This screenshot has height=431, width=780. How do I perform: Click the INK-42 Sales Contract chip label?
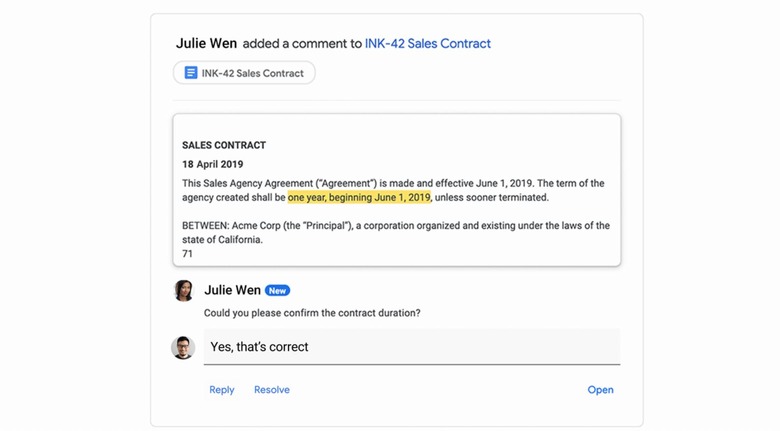[x=252, y=73]
